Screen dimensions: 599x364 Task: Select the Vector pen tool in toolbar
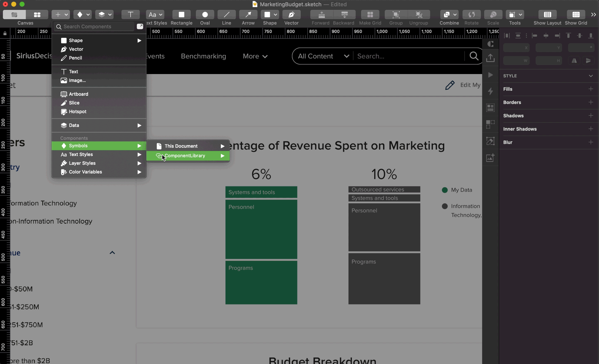[x=291, y=15]
